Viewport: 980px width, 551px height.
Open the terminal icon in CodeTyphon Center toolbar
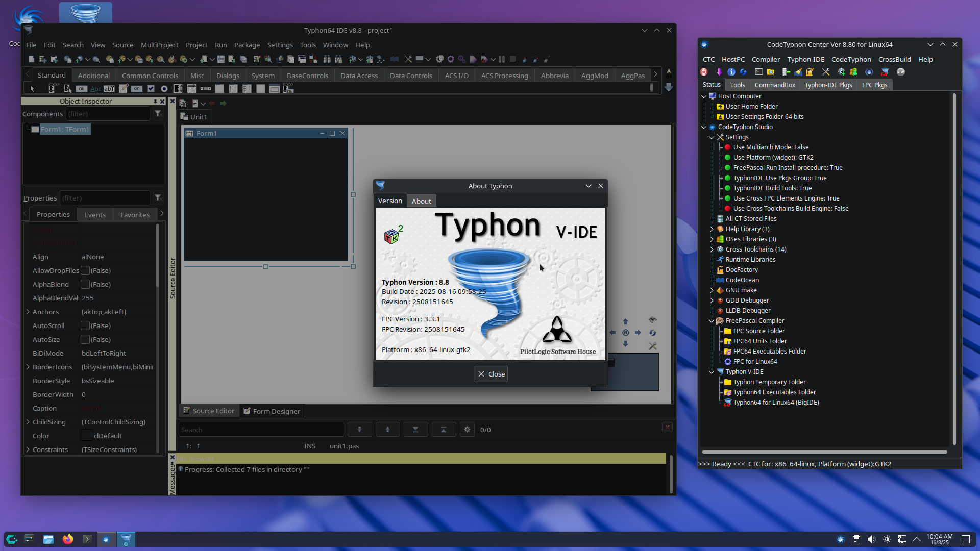(x=758, y=72)
